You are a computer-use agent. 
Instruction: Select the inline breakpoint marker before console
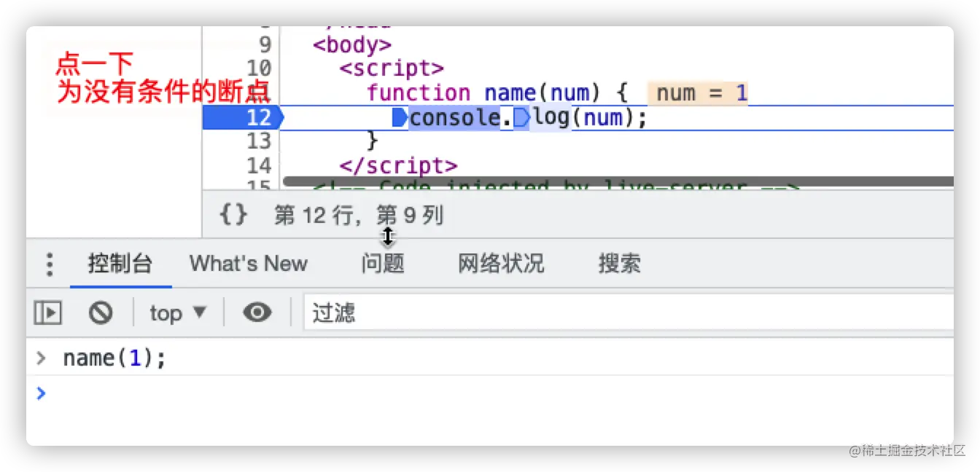pos(400,117)
